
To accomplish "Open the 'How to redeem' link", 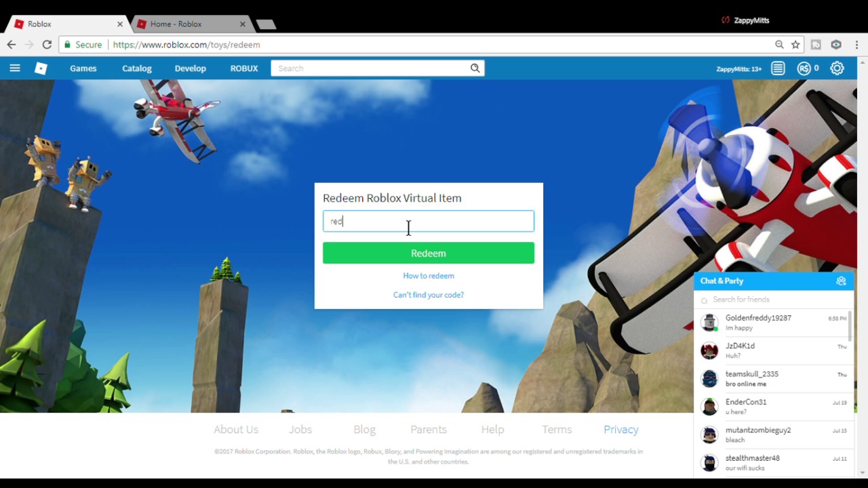I will click(x=429, y=276).
